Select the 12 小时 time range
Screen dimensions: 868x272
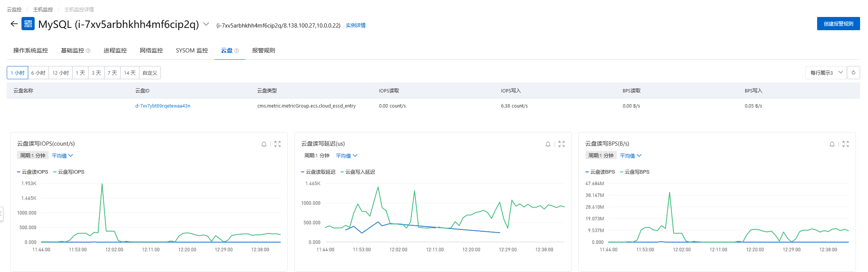tap(61, 73)
